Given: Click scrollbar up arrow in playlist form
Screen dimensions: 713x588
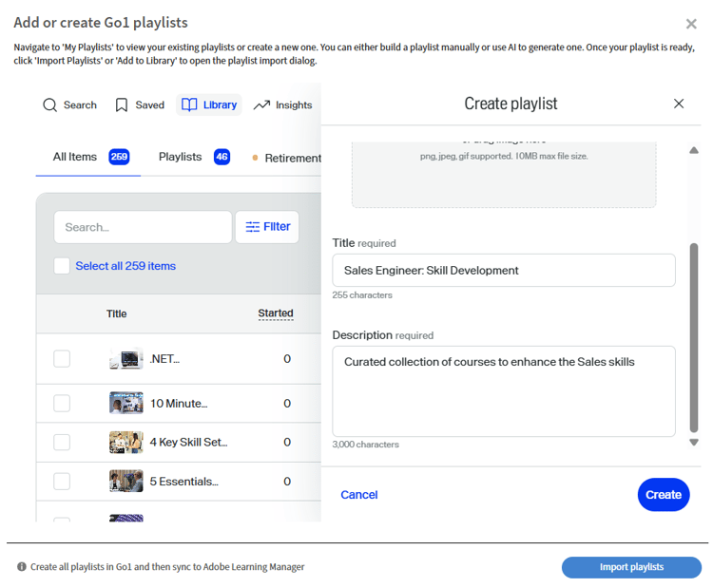Looking at the screenshot, I should coord(693,150).
